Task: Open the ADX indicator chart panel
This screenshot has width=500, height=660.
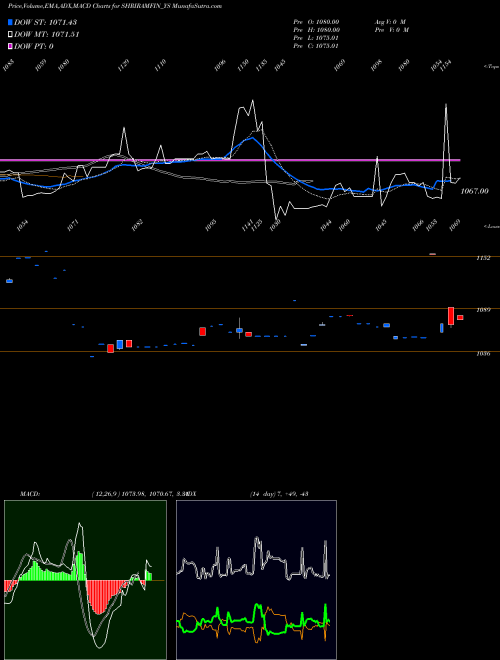Action: (256, 580)
